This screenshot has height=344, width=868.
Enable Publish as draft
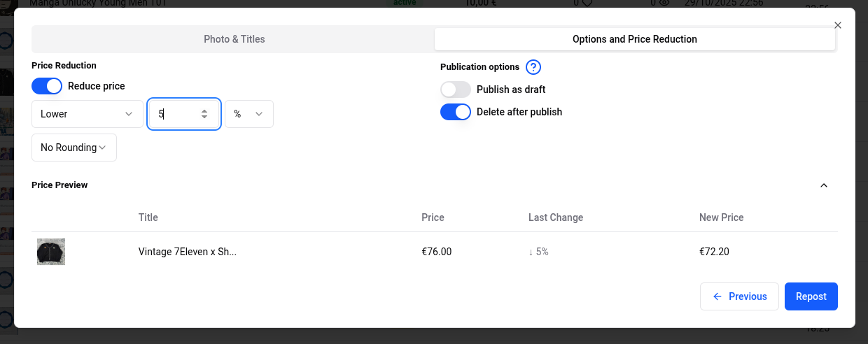(x=455, y=89)
